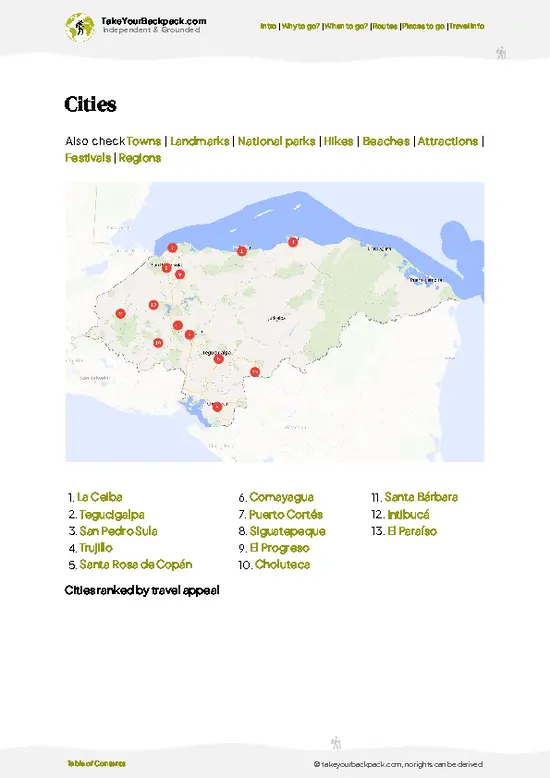The height and width of the screenshot is (778, 550).
Task: Select the El Paraíso marker on the map
Action: [255, 372]
